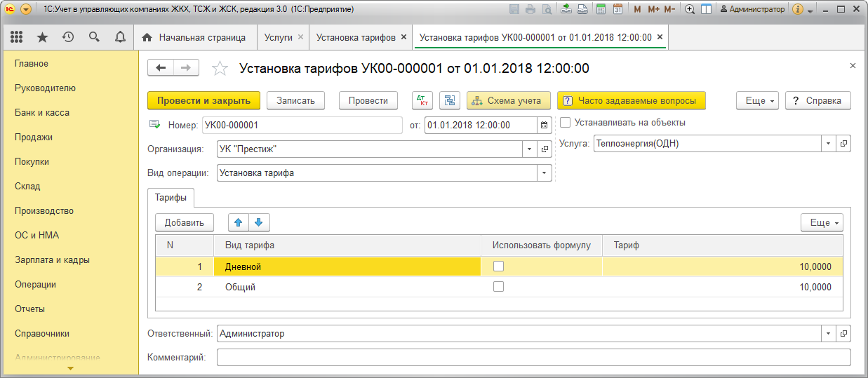Click into the Комментарий input field
868x378 pixels.
(x=533, y=358)
